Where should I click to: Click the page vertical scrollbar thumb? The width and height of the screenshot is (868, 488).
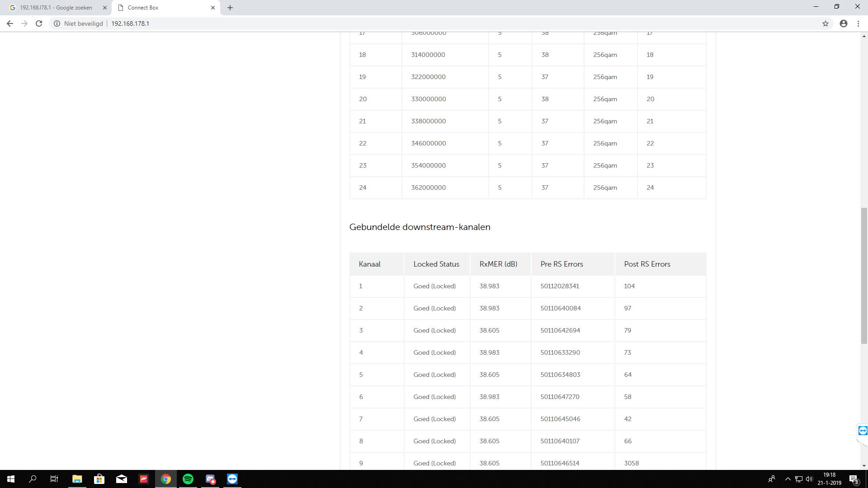(864, 276)
